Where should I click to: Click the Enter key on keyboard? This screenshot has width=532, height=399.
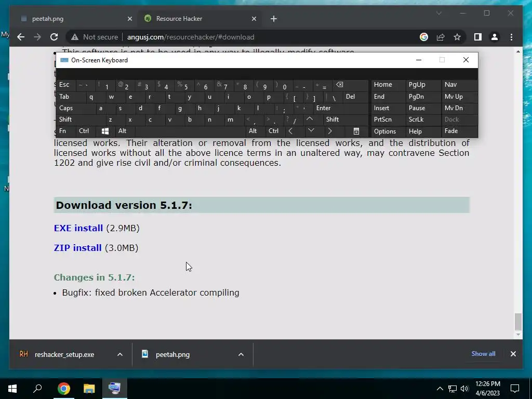coord(340,108)
